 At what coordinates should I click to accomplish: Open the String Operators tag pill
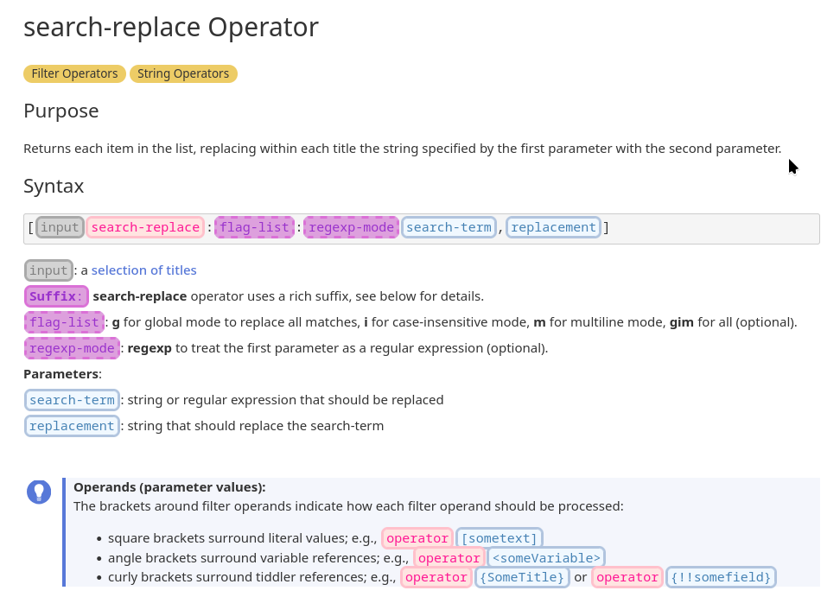click(x=183, y=74)
